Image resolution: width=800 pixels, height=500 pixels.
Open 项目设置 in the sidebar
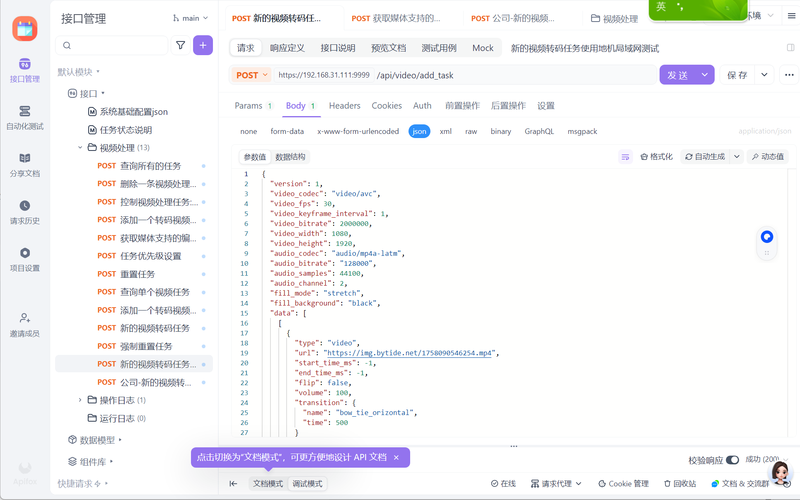click(x=24, y=259)
